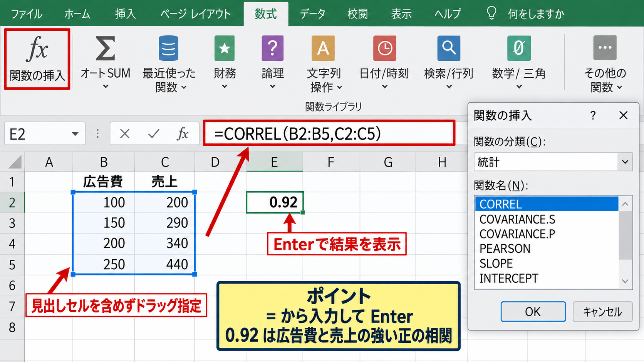Select the 売上 header cell
The image size is (644, 362).
164,181
